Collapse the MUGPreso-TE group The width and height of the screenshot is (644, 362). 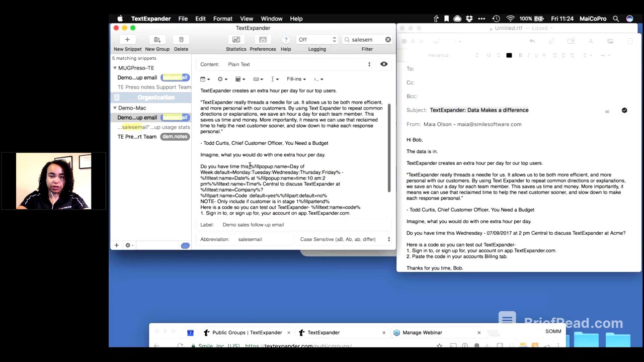(x=115, y=68)
